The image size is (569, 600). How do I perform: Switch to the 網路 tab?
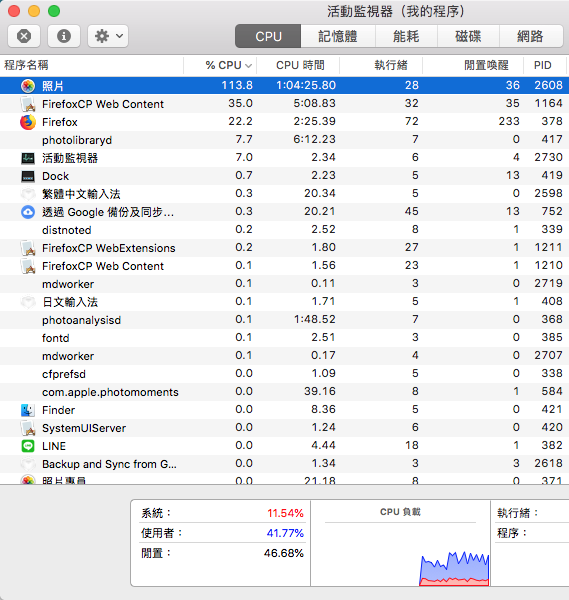(531, 36)
